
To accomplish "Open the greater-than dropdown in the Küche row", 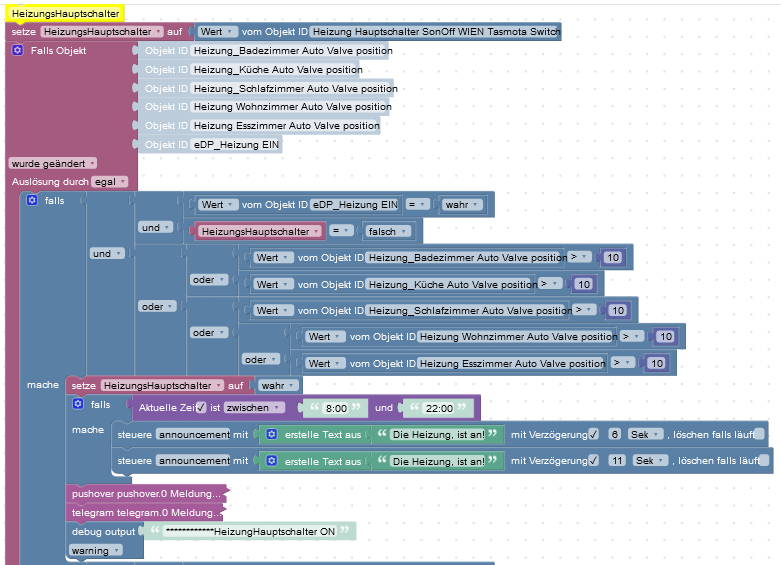I will [x=549, y=284].
